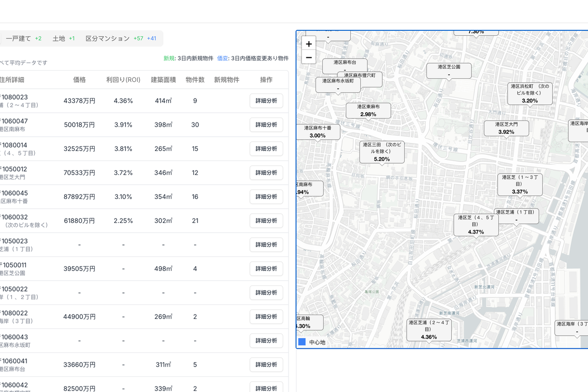This screenshot has height=392, width=588.
Task: Zoom out on the map
Action: point(309,57)
